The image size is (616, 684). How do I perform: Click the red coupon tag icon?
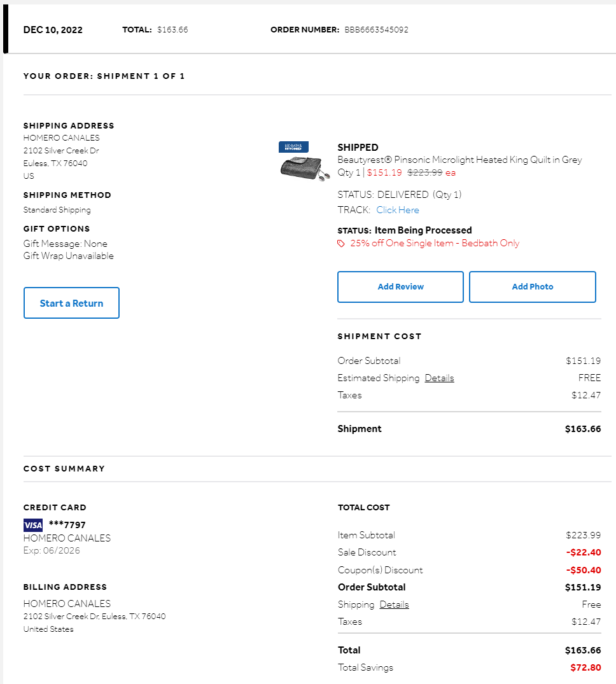point(341,244)
